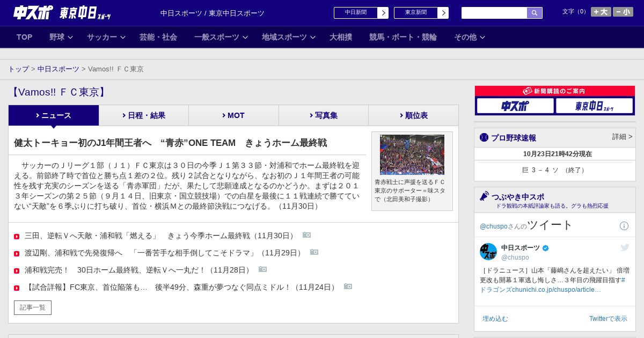
Task: Click camera icon beside 三田 article
Action: point(306,235)
